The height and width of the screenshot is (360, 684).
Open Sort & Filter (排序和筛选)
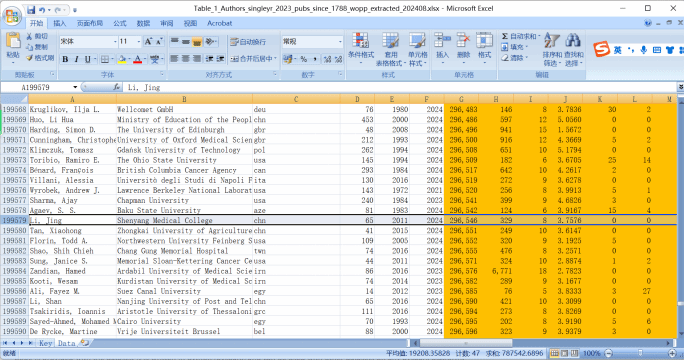552,49
